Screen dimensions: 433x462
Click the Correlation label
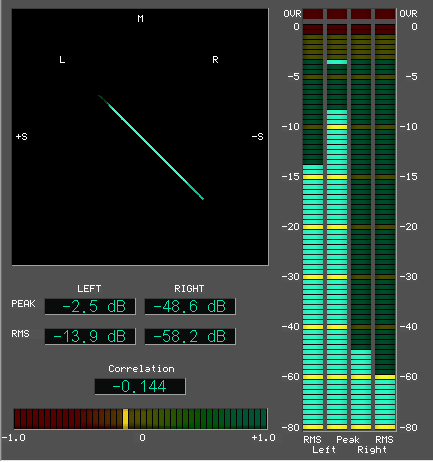(x=141, y=369)
